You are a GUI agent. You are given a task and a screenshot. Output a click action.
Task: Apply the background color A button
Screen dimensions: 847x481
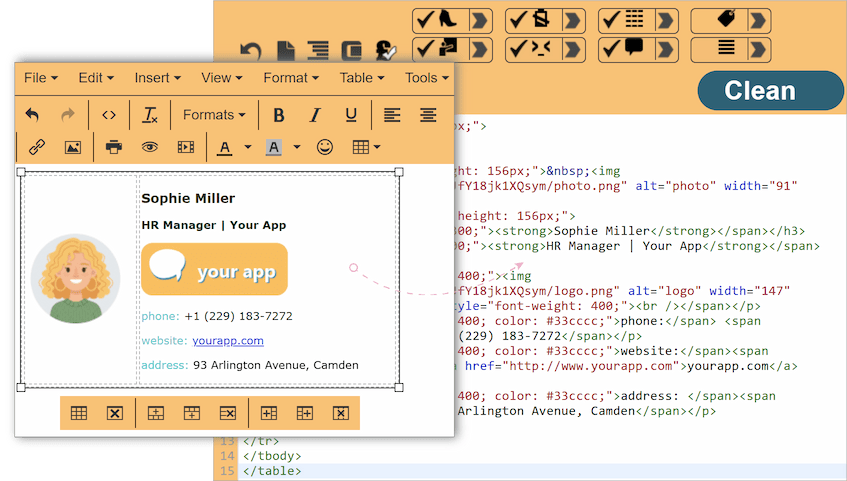pos(274,148)
